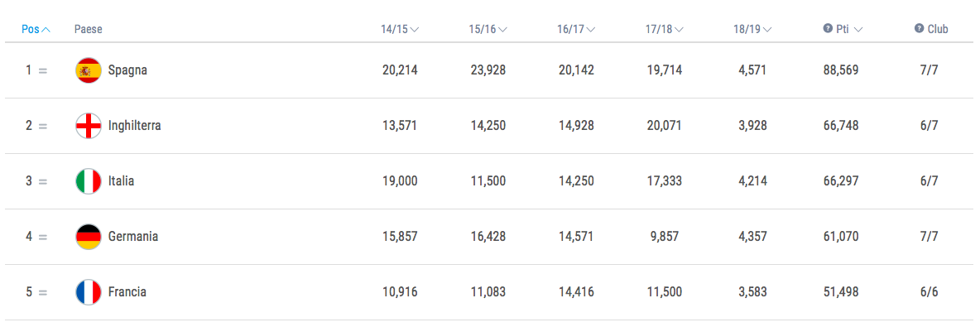Open the help icon beside Club
Image resolution: width=980 pixels, height=327 pixels.
click(x=919, y=29)
